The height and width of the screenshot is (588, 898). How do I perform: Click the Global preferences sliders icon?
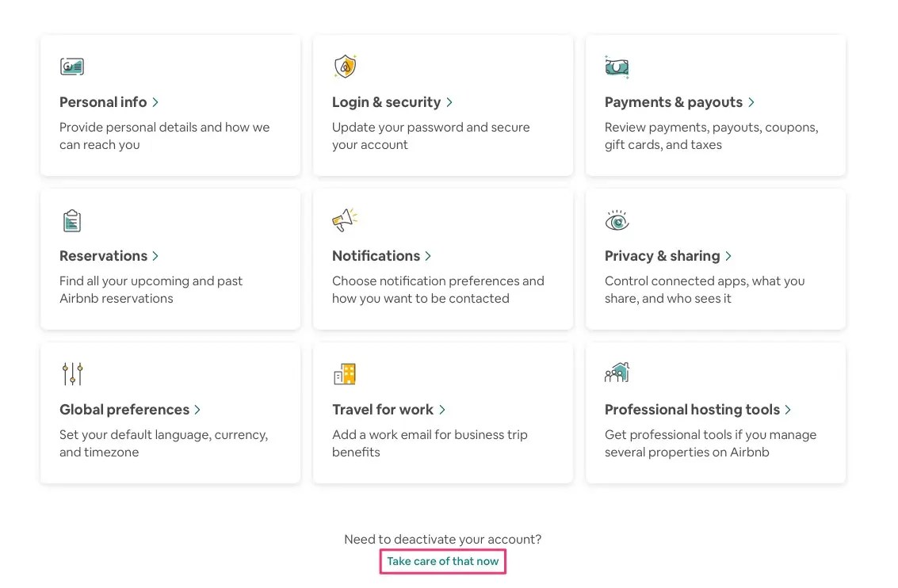click(71, 374)
